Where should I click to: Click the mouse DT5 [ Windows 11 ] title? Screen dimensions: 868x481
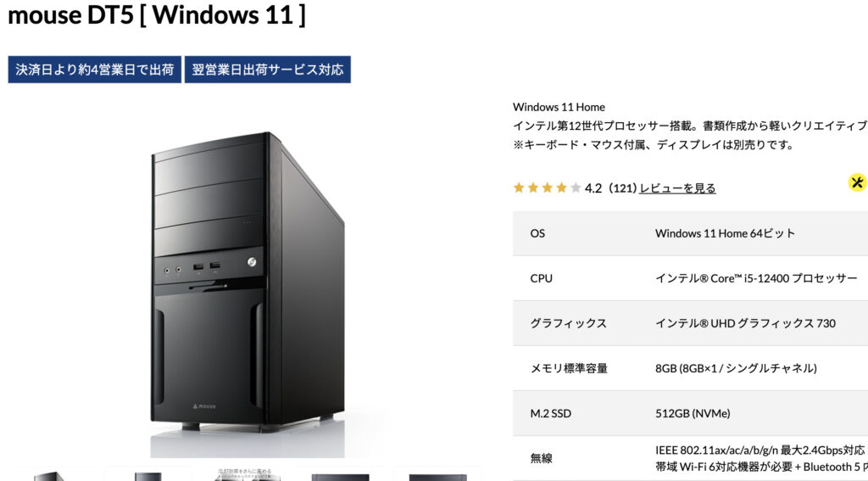(x=157, y=15)
